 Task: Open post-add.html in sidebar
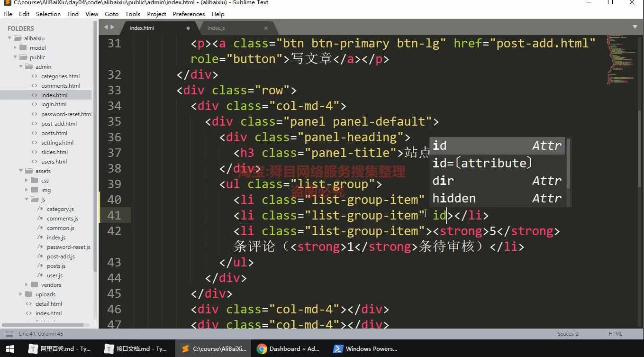point(59,124)
